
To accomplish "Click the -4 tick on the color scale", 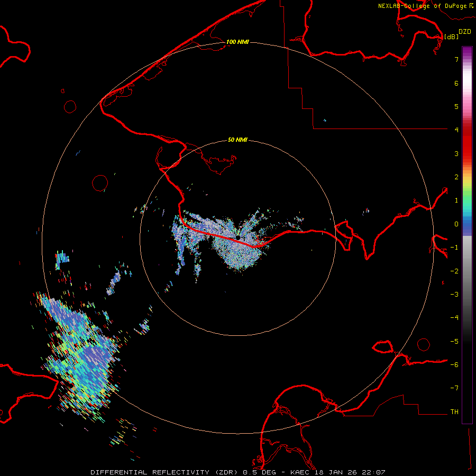I will pyautogui.click(x=454, y=318).
